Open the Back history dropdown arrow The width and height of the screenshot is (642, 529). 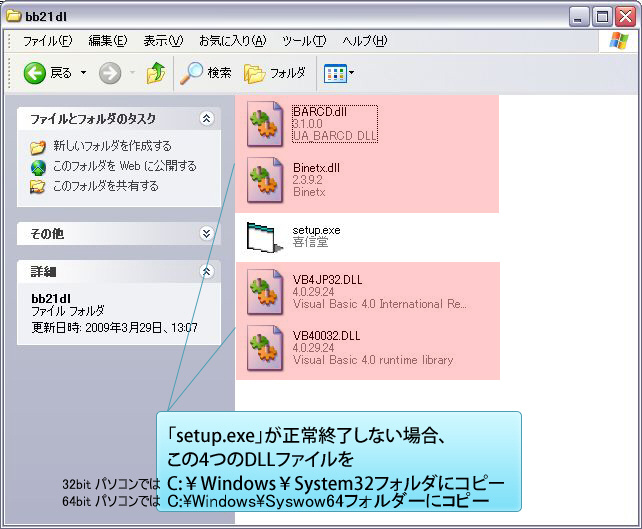tap(84, 73)
